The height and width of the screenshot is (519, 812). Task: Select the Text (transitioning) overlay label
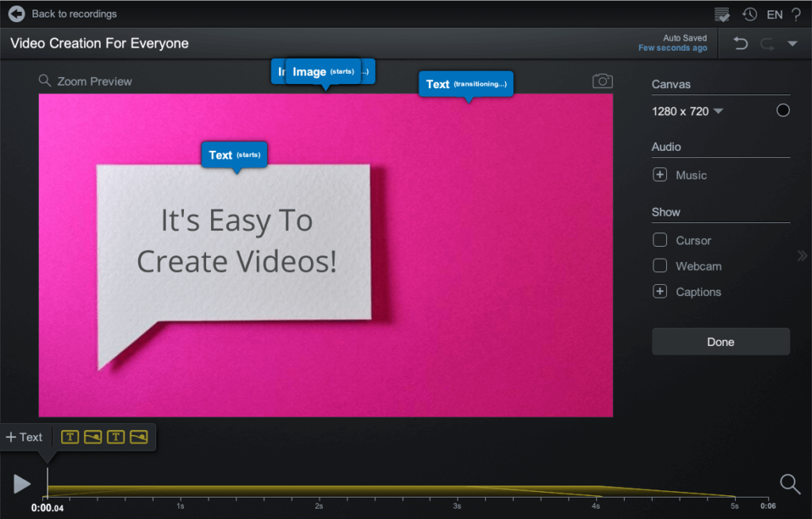click(x=465, y=84)
